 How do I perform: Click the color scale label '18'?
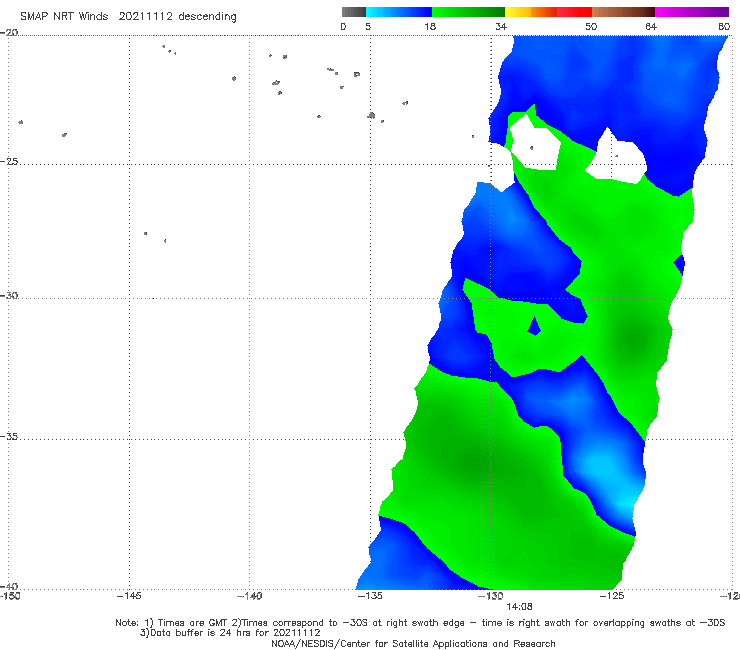[x=430, y=26]
